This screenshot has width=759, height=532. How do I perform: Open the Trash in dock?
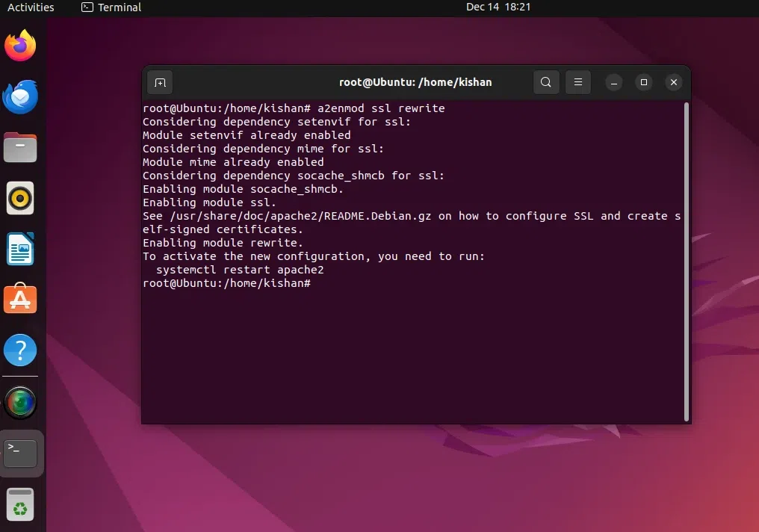[20, 504]
